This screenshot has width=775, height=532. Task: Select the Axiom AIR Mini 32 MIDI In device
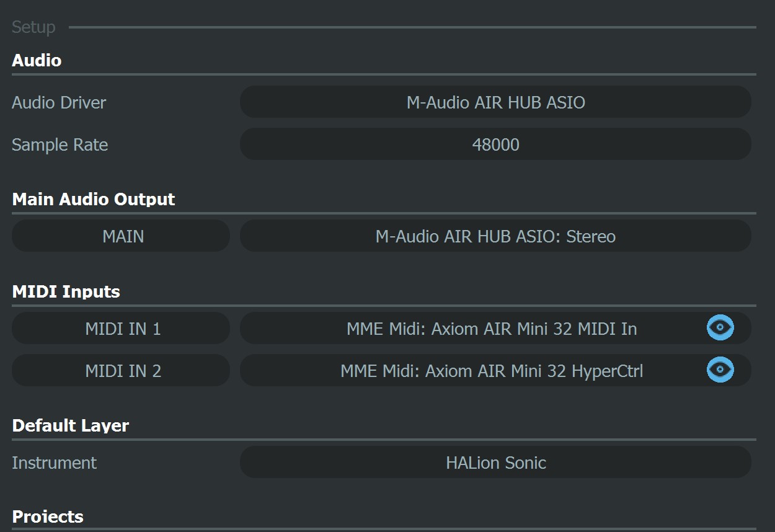pyautogui.click(x=492, y=329)
